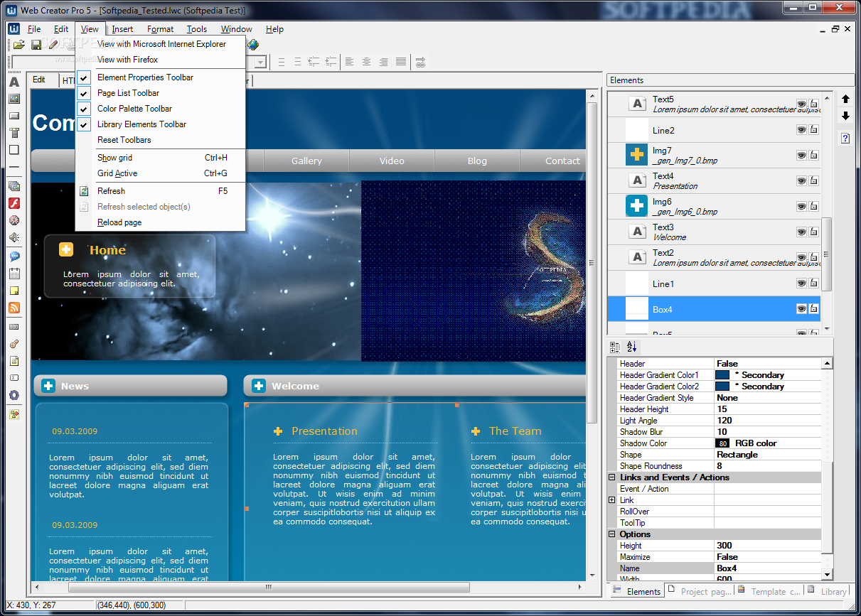
Task: Insert the speech bubble comment element
Action: pos(14,256)
